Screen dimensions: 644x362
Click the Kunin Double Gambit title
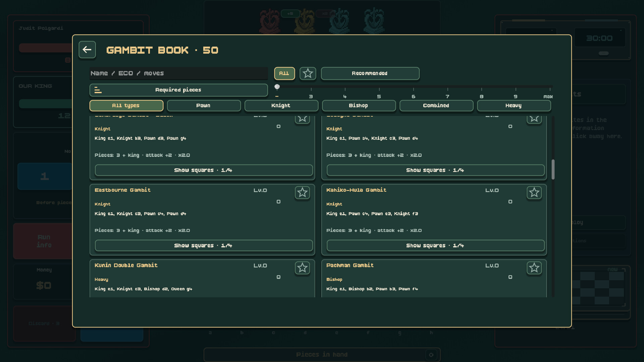(x=126, y=265)
